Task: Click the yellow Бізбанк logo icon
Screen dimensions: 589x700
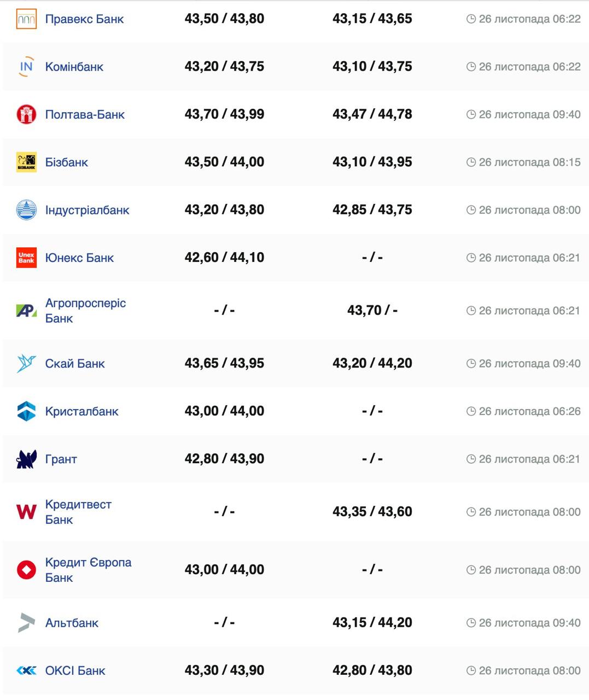Action: pos(26,162)
